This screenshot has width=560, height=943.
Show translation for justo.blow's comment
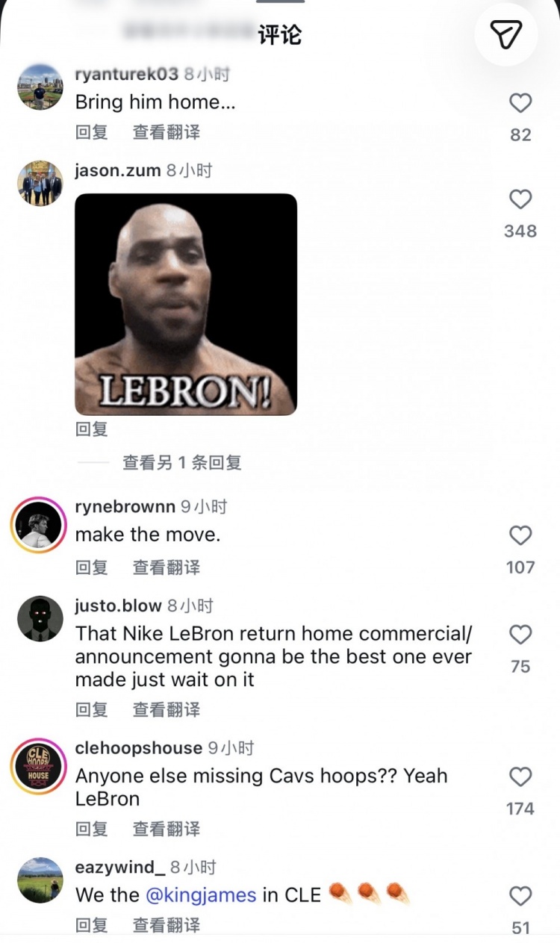(x=167, y=709)
